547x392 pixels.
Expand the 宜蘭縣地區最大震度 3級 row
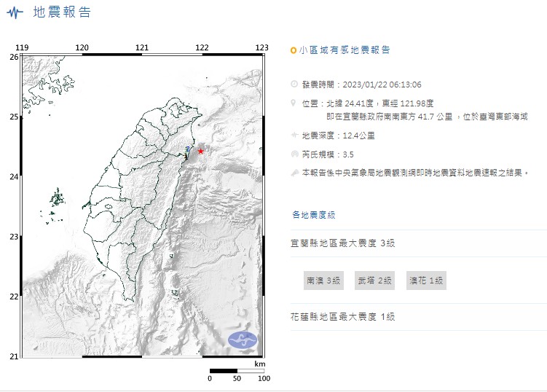419,243
